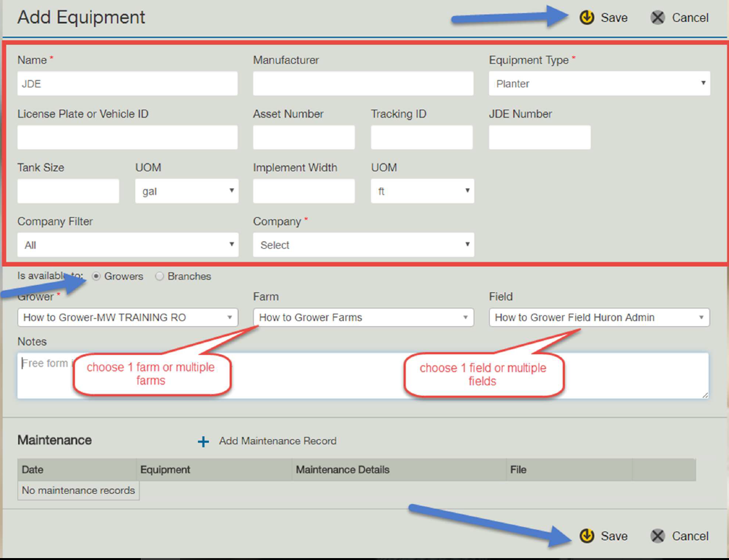Click the Add Equipment title
The width and height of the screenshot is (729, 560).
pos(82,17)
